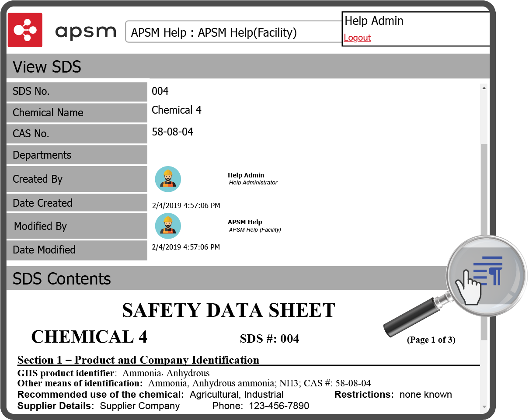Select the CAS No. value 58-08-04
Viewport: 529px width, 420px height.
click(172, 132)
